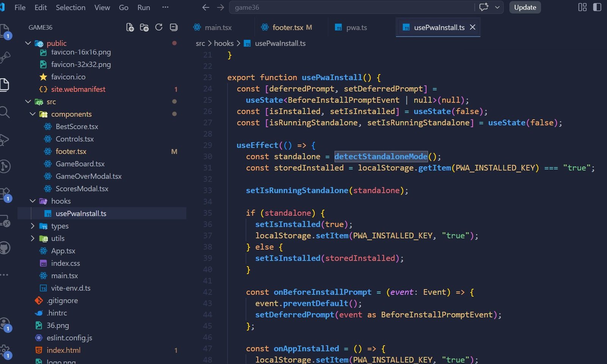Image resolution: width=607 pixels, height=364 pixels.
Task: Switch to the main.tsx tab
Action: click(x=218, y=27)
